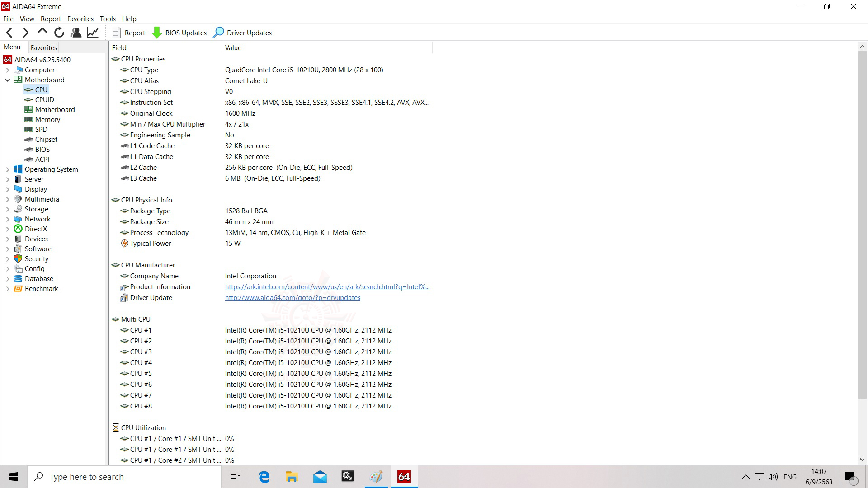This screenshot has width=868, height=488.
Task: Open the user Manage icon
Action: click(x=76, y=33)
